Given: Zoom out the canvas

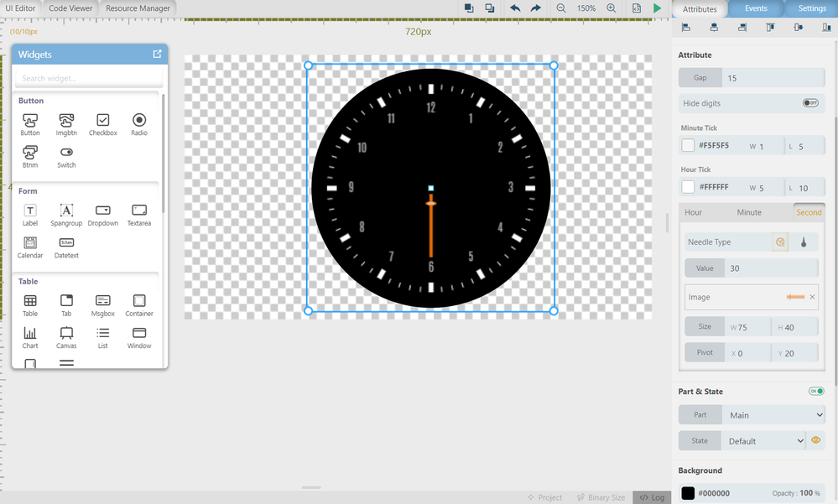Looking at the screenshot, I should tap(560, 8).
